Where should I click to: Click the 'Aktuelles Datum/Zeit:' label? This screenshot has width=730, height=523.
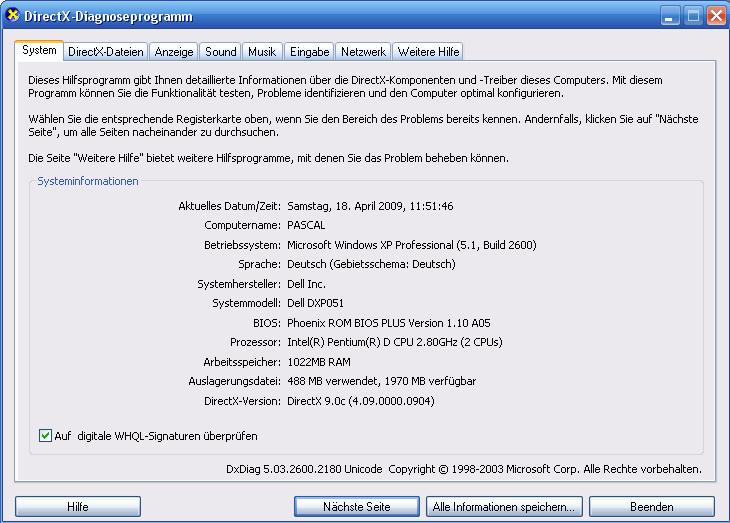coord(229,206)
